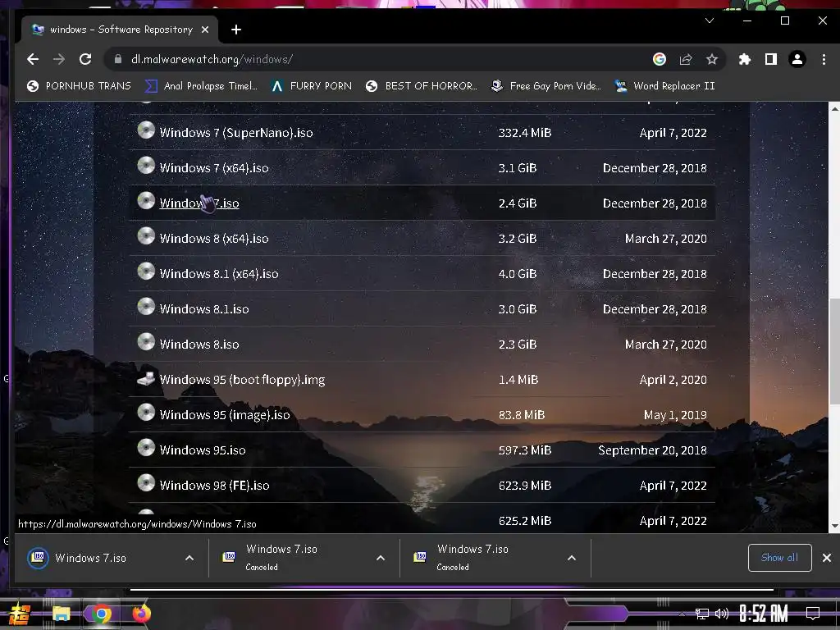
Task: Open the Word Replacer II bookmark
Action: tap(664, 86)
